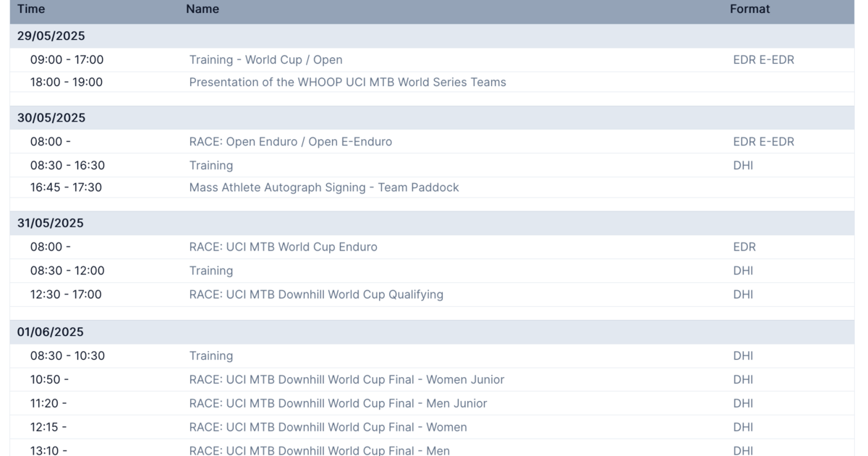Image resolution: width=868 pixels, height=456 pixels.
Task: Open Training - World Cup / Open entry
Action: click(x=265, y=60)
